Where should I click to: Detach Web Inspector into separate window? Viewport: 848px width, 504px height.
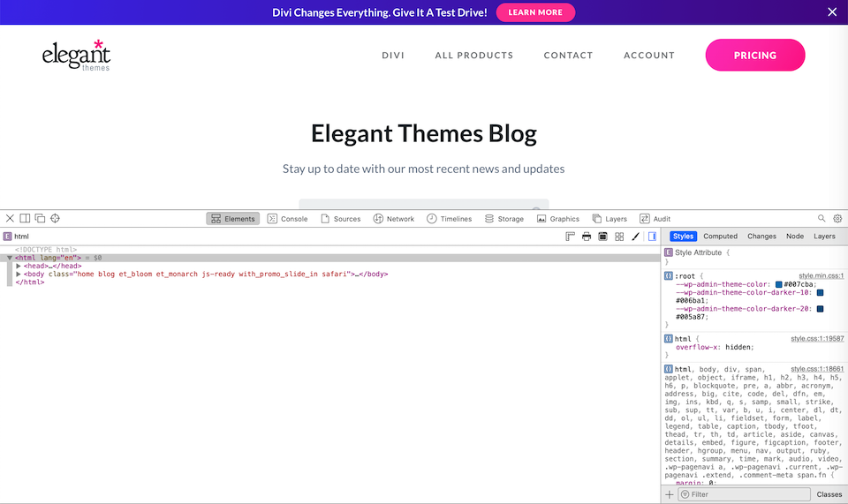click(x=40, y=219)
